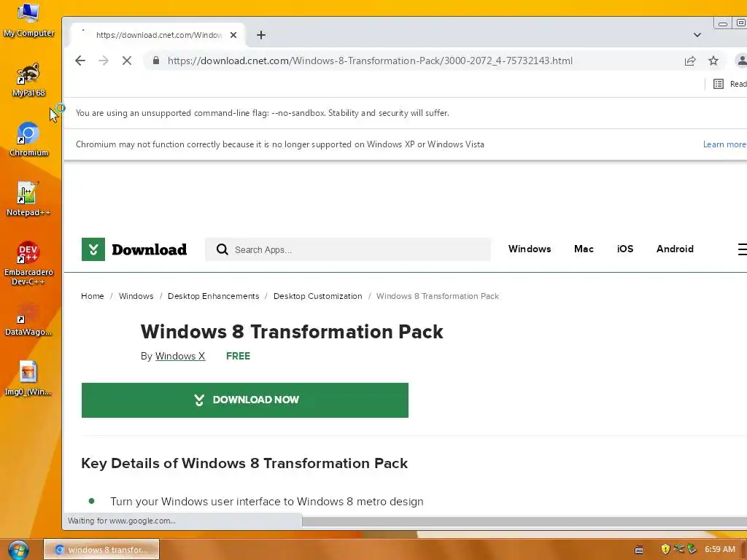
Task: Open Windows X developer link
Action: [180, 356]
